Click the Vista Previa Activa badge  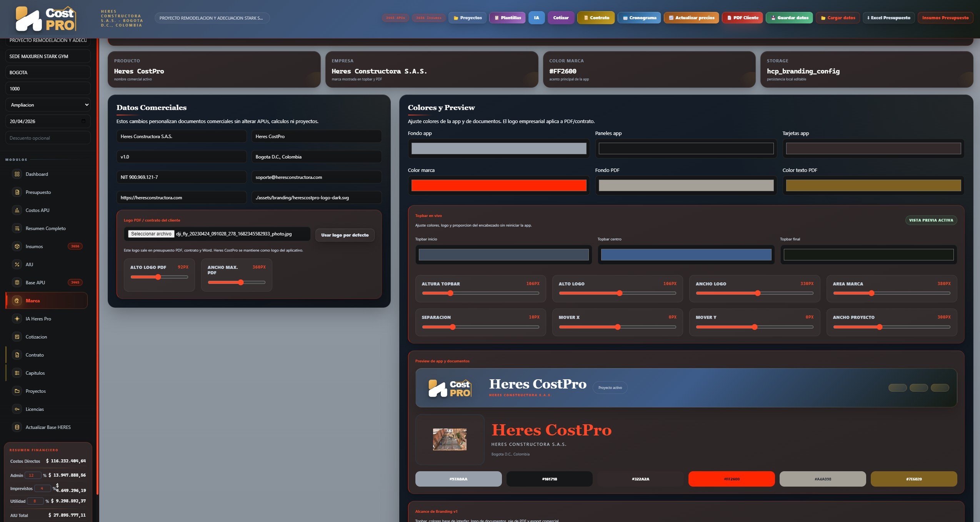[x=931, y=220]
